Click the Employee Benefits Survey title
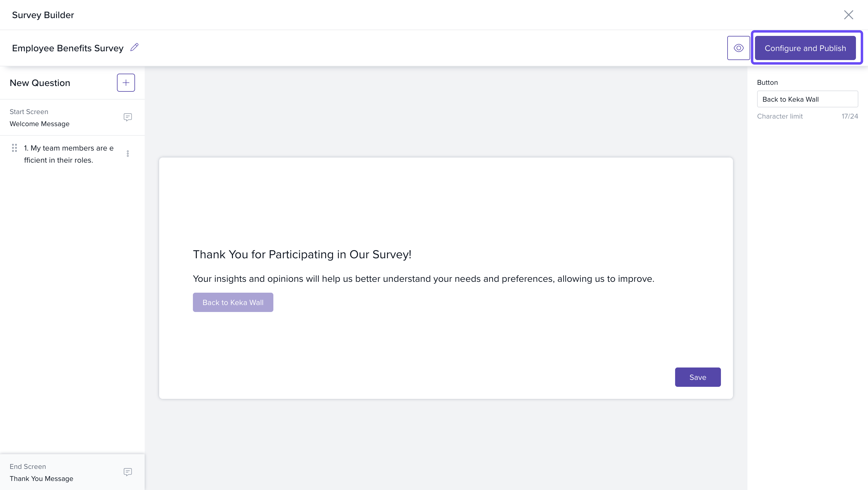Screen dimensions: 868x490 coord(68,48)
